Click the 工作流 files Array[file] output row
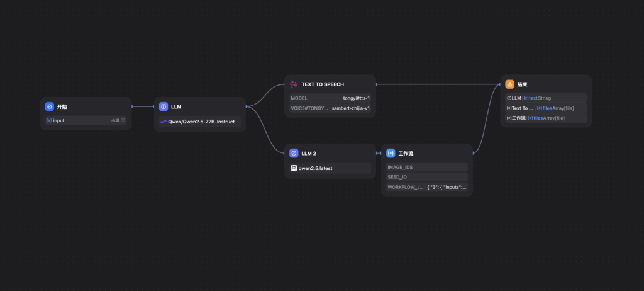Viewport: 644px width, 291px height. coord(546,118)
